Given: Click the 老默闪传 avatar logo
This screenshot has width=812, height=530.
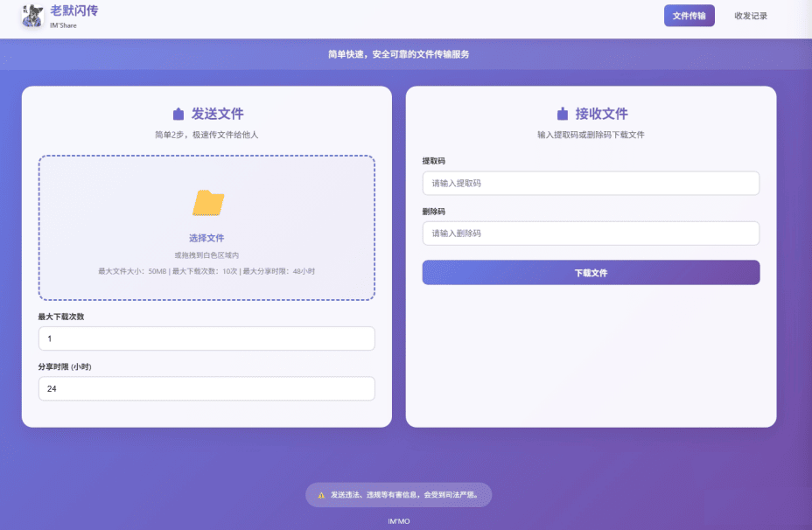Looking at the screenshot, I should [x=32, y=16].
